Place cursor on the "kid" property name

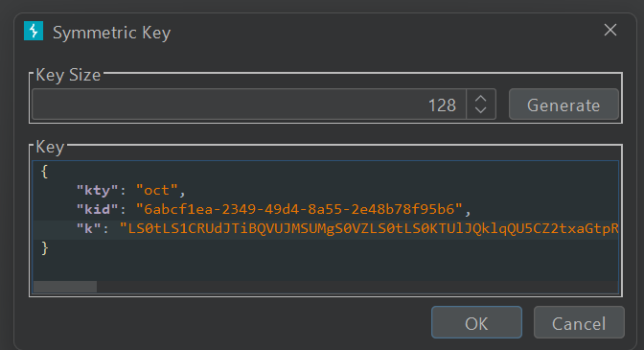point(98,209)
